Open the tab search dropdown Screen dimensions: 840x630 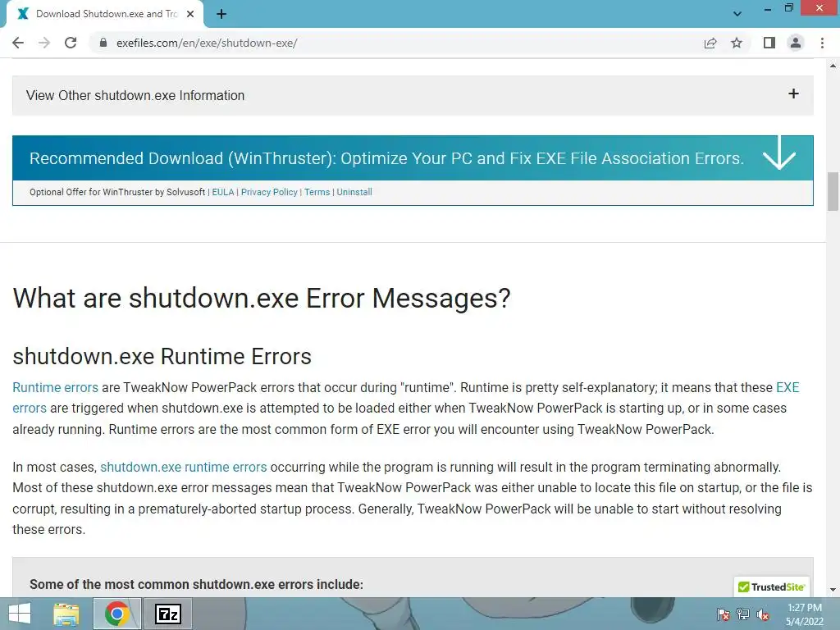737,14
